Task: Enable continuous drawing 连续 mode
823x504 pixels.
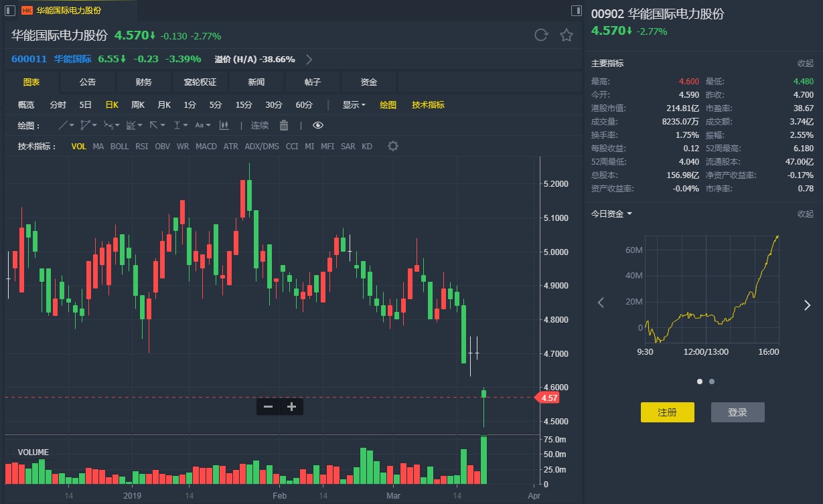Action: [x=260, y=125]
